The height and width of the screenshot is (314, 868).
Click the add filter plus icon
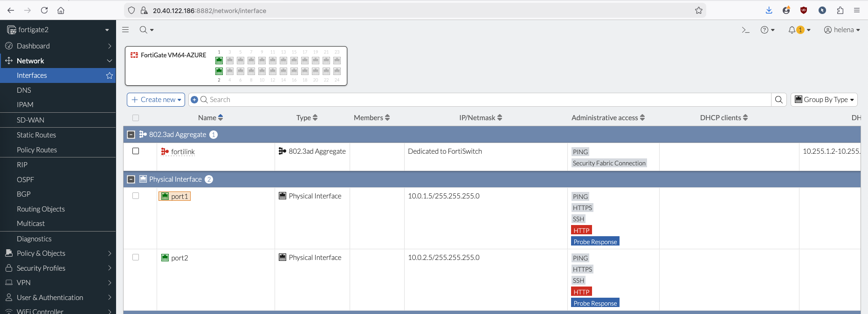[x=194, y=100]
